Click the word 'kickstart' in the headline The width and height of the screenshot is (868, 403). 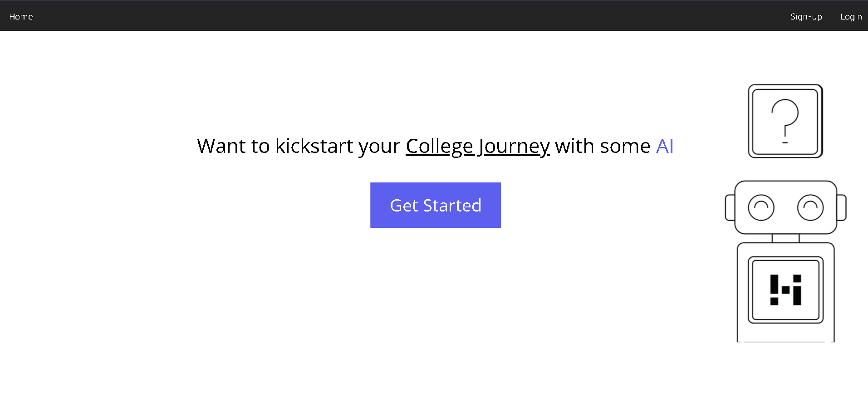(x=314, y=146)
